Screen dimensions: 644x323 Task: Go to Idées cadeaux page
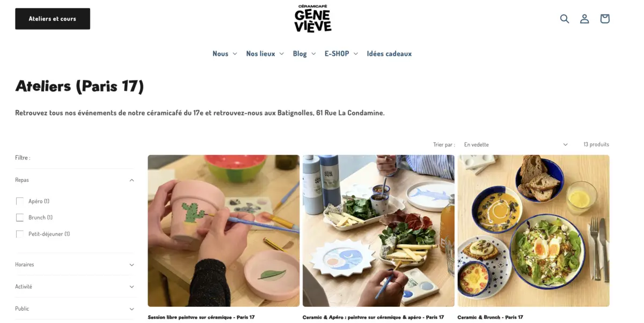pos(389,54)
